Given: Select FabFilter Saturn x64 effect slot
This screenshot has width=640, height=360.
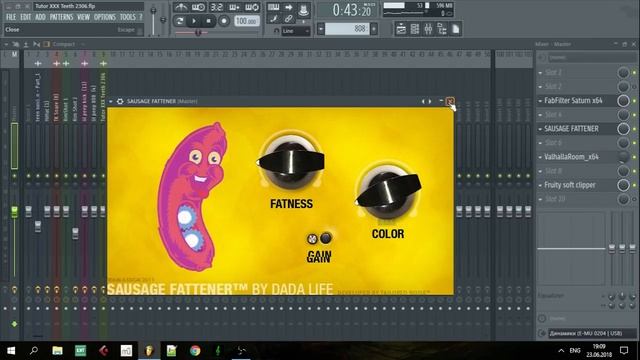Looking at the screenshot, I should pos(573,100).
